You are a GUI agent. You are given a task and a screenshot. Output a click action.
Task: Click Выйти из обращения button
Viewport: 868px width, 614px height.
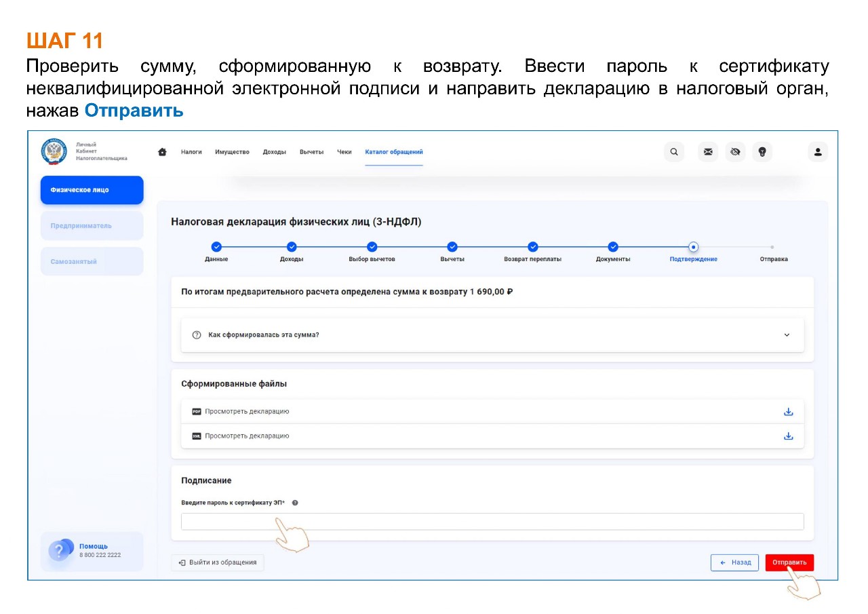[x=218, y=562]
